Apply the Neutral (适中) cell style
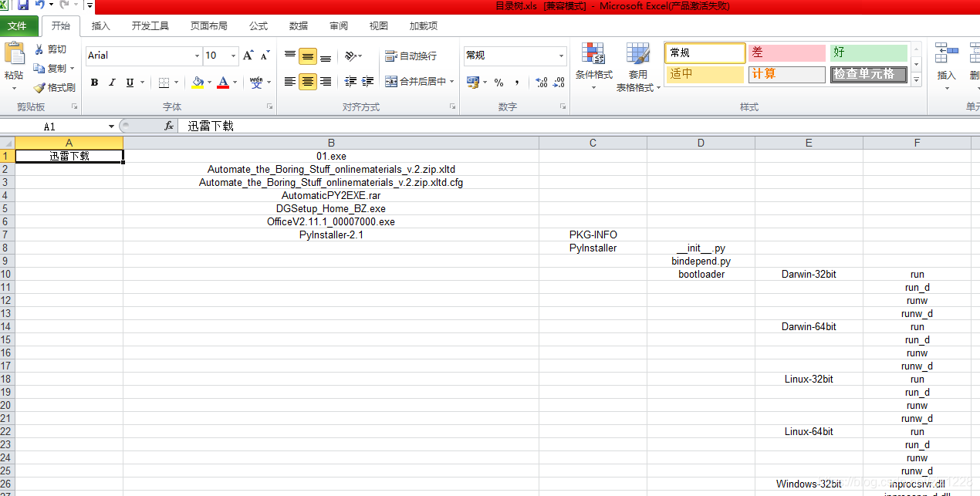Image resolution: width=980 pixels, height=496 pixels. click(705, 74)
